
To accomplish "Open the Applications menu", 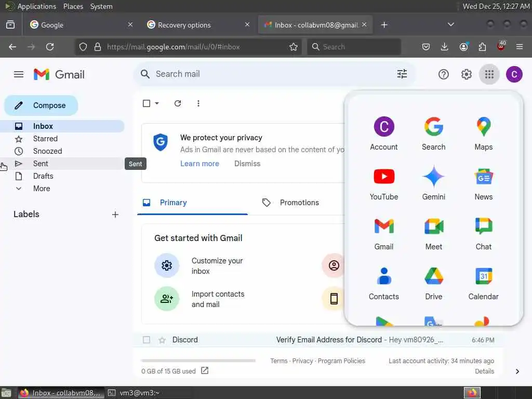I will (x=37, y=6).
